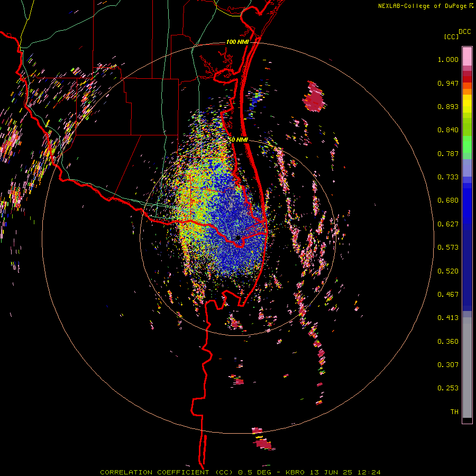Click the 0.733 scale value
The width and height of the screenshot is (476, 476).
coord(448,177)
